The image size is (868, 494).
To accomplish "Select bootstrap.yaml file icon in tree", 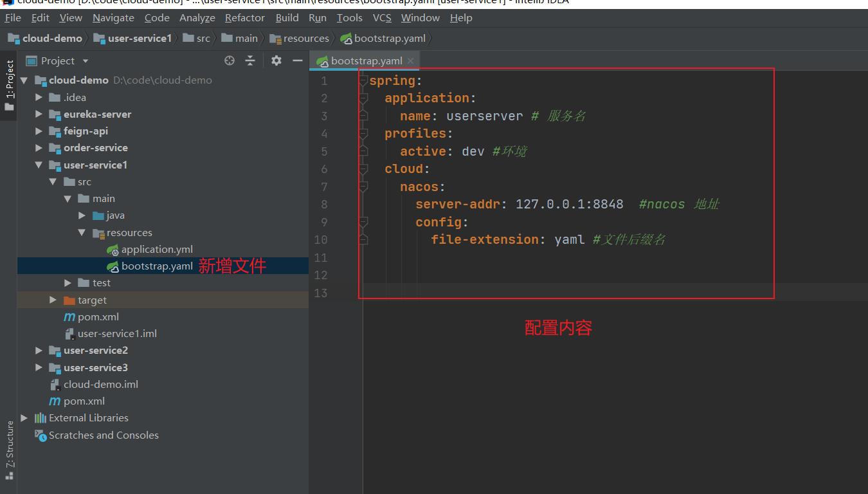I will 113,266.
